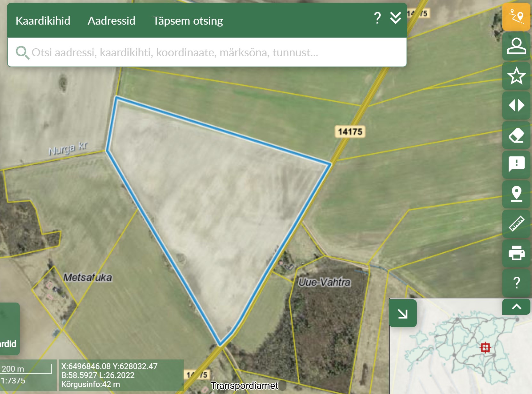
Task: Click the magnifier search icon
Action: [x=22, y=52]
